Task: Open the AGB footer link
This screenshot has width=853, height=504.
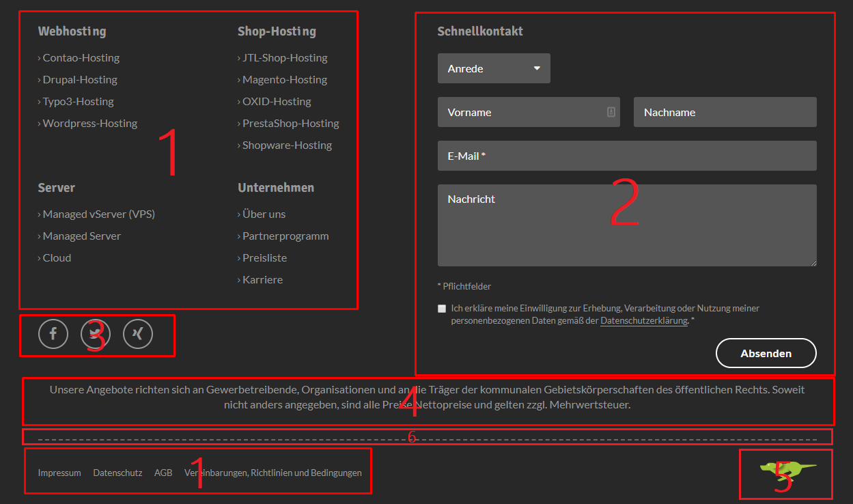Action: click(x=163, y=473)
